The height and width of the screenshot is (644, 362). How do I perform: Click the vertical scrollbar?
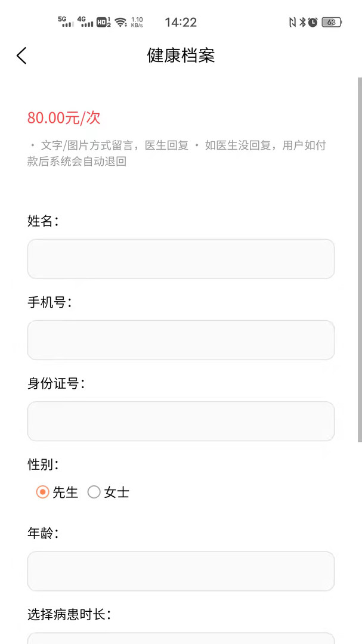click(x=360, y=259)
